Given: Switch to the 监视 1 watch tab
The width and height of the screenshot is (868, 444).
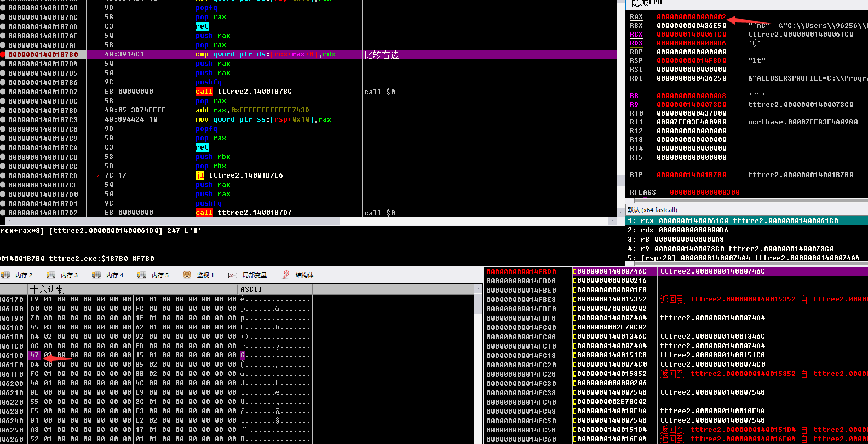Looking at the screenshot, I should tap(199, 275).
